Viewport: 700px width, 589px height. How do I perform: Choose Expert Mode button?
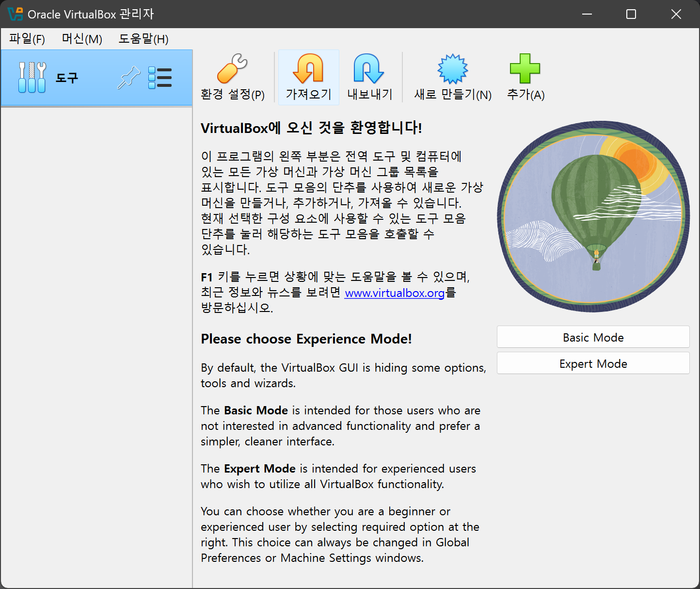tap(593, 363)
